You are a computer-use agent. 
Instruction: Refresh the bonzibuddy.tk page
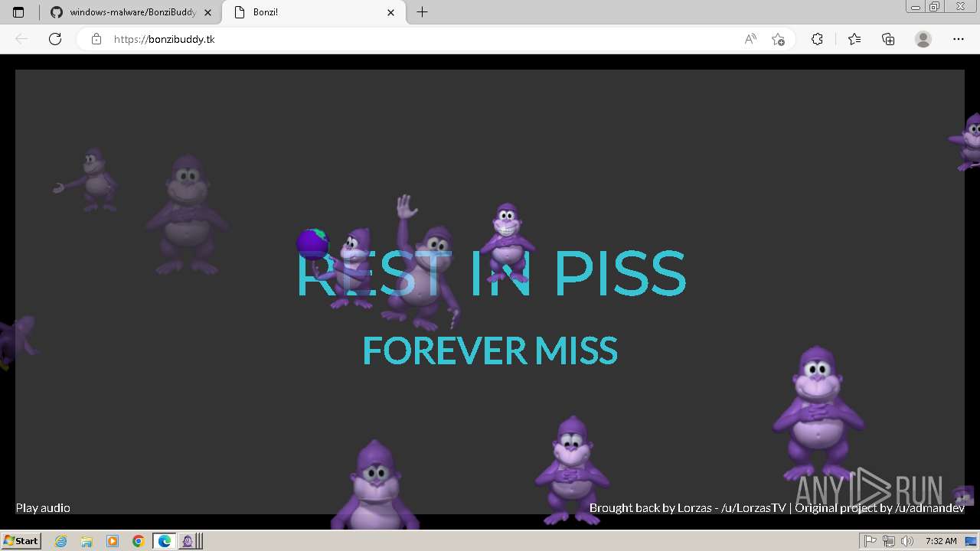point(55,39)
